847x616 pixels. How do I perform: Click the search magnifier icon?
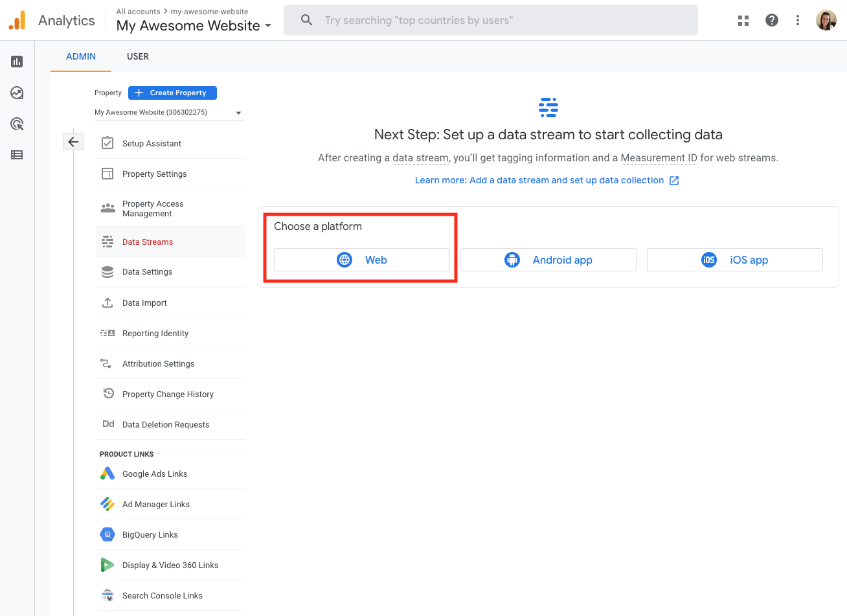coord(307,20)
